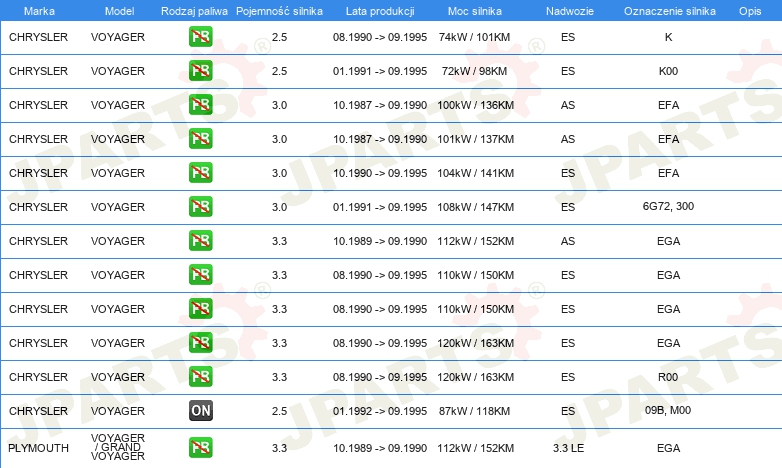Click the 3.3 LE body cell

click(x=568, y=448)
